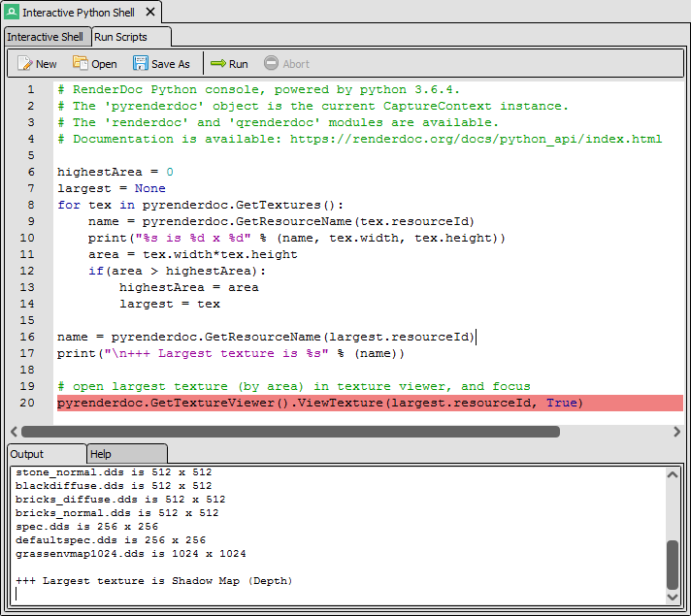Click the modules available comment line 3
The width and height of the screenshot is (691, 616).
(278, 122)
